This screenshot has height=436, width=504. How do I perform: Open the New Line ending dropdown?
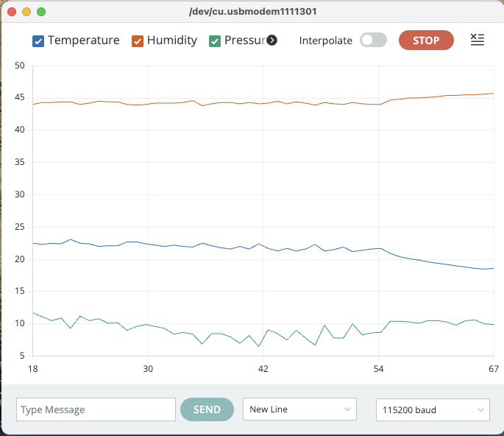pyautogui.click(x=299, y=409)
